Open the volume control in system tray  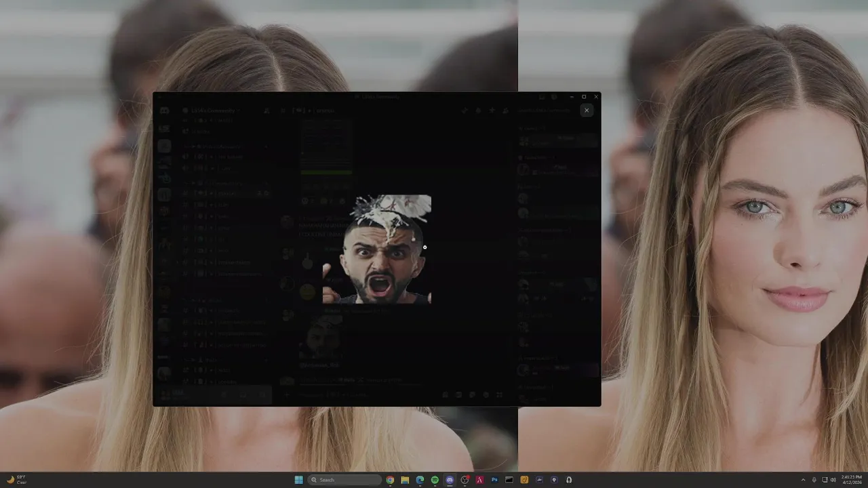[x=833, y=480]
